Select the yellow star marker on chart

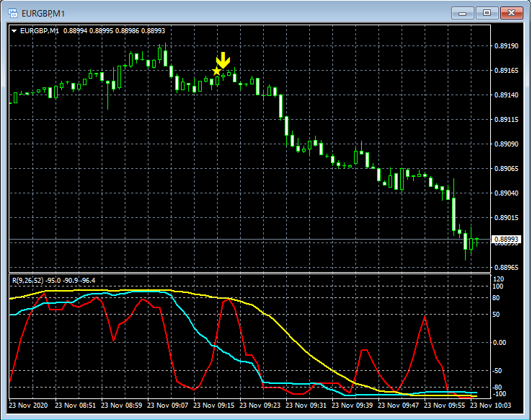click(x=216, y=71)
